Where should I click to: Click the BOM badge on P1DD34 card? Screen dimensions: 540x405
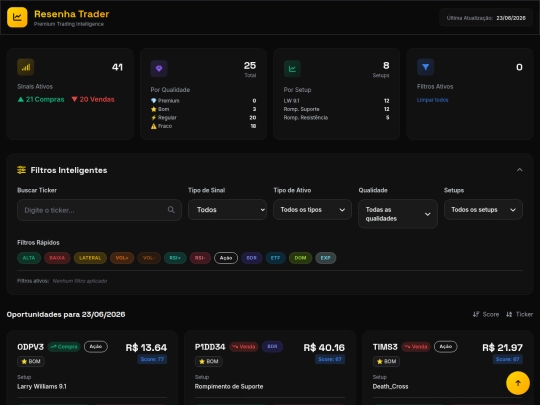pos(209,362)
